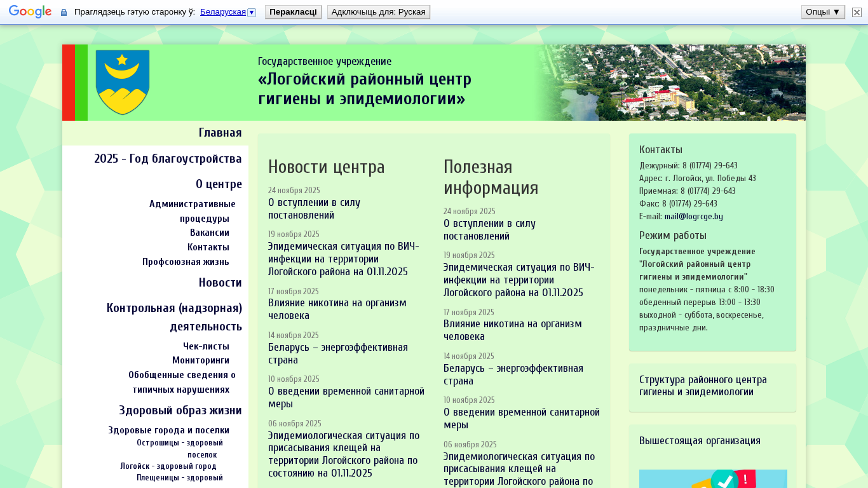Open the Новости sidebar menu item
Viewport: 868px width, 488px height.
point(220,283)
